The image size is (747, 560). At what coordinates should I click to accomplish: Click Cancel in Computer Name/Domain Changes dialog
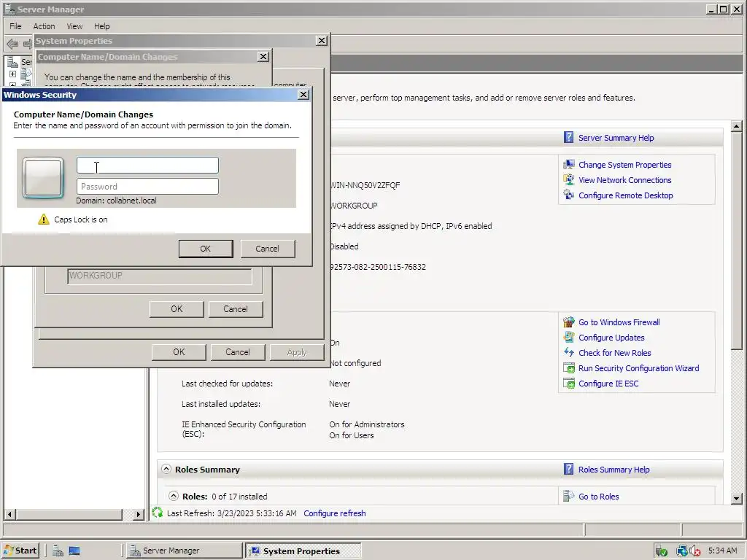(236, 309)
